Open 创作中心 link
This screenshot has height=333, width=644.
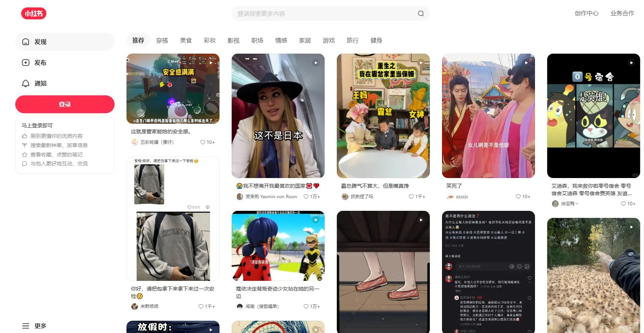tap(586, 13)
